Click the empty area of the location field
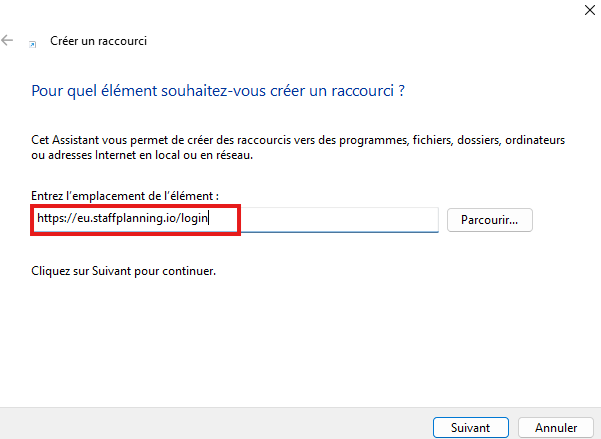 click(x=340, y=220)
